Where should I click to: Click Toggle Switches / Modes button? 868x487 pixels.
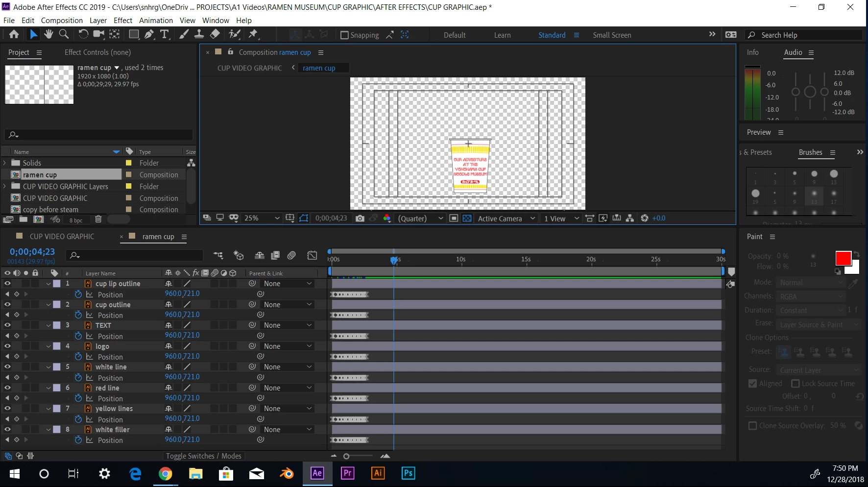point(203,456)
